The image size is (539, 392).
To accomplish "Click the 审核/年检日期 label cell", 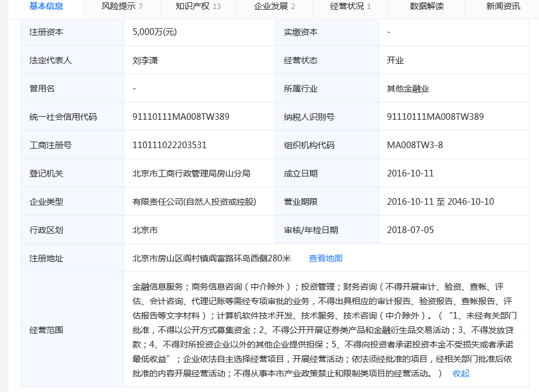I will pyautogui.click(x=327, y=229).
